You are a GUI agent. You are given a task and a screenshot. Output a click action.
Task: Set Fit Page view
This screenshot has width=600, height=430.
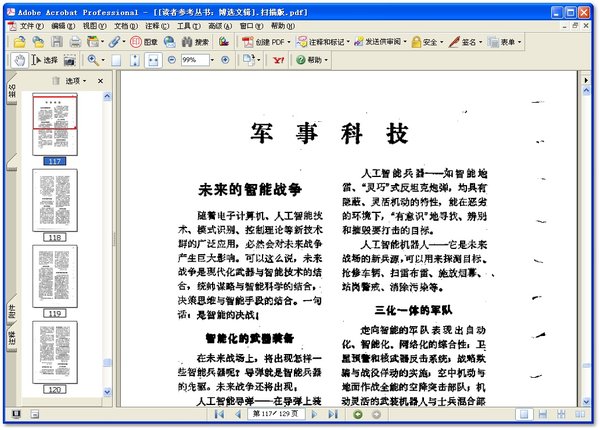tap(134, 60)
